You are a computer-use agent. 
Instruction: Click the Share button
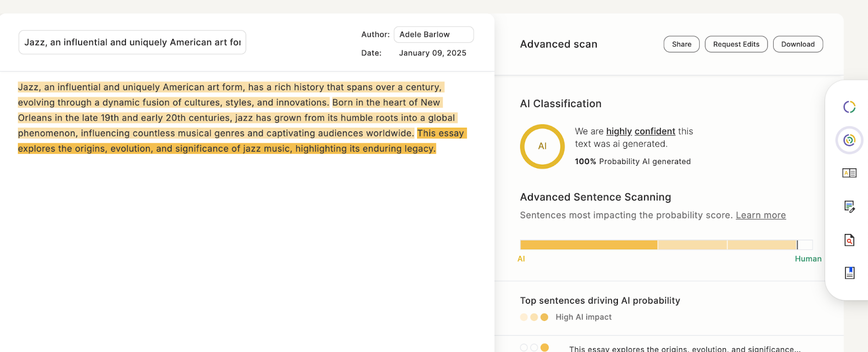(x=681, y=44)
